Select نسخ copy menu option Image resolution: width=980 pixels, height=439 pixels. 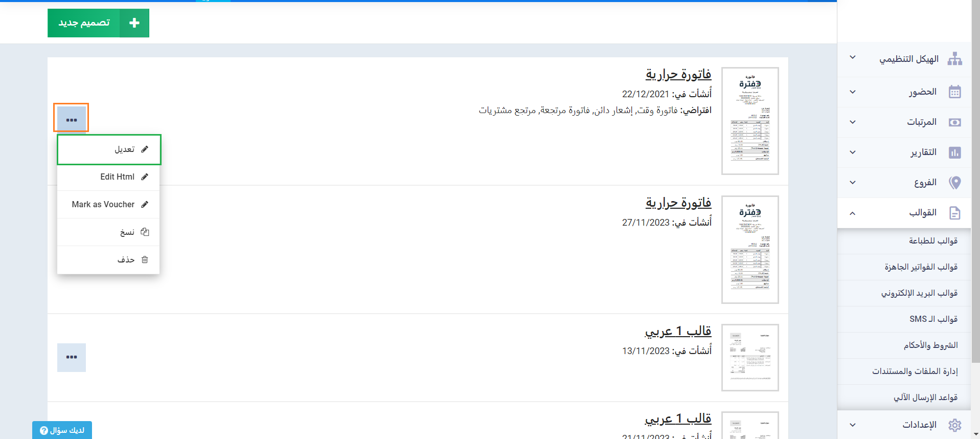[x=109, y=232]
